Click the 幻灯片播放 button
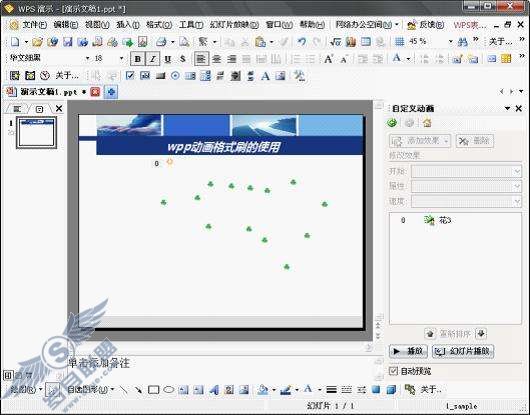 (463, 351)
